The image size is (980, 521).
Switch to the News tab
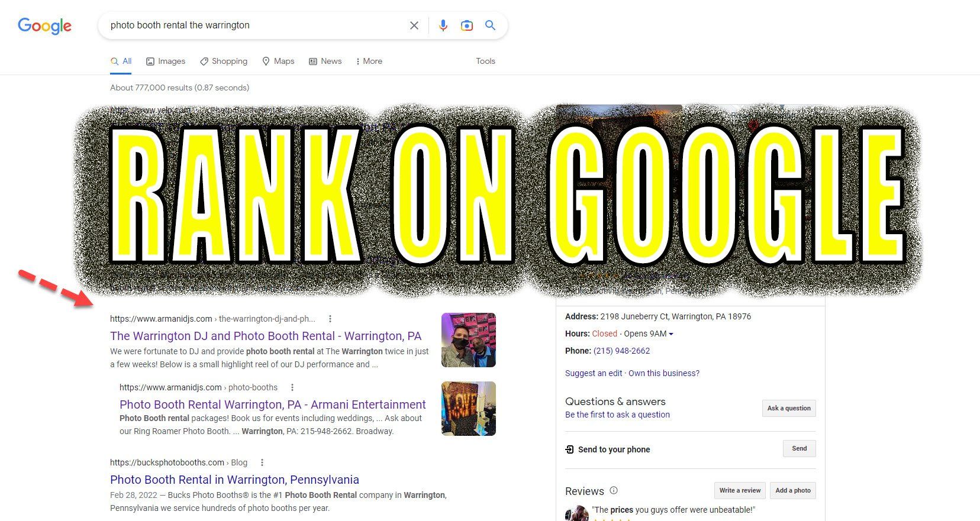coord(325,61)
